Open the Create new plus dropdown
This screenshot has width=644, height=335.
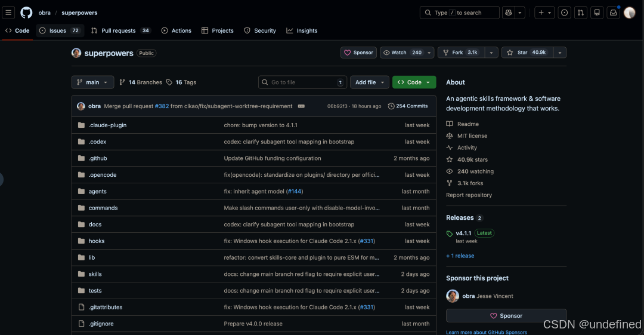544,13
